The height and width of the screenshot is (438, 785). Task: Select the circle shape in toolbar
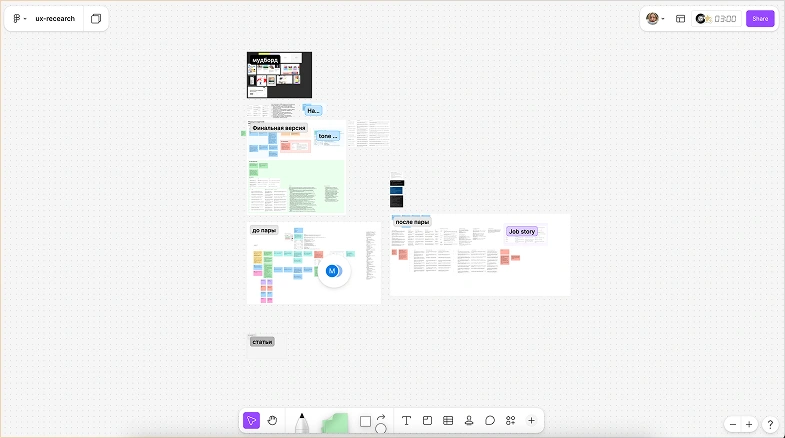tap(381, 428)
